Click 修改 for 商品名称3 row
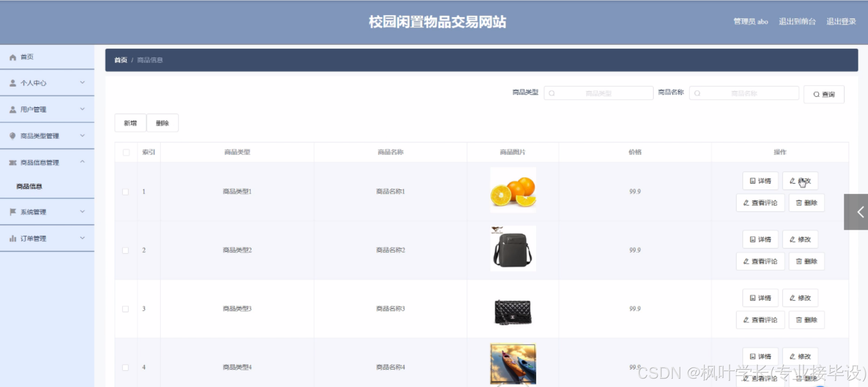This screenshot has width=868, height=387. (800, 298)
